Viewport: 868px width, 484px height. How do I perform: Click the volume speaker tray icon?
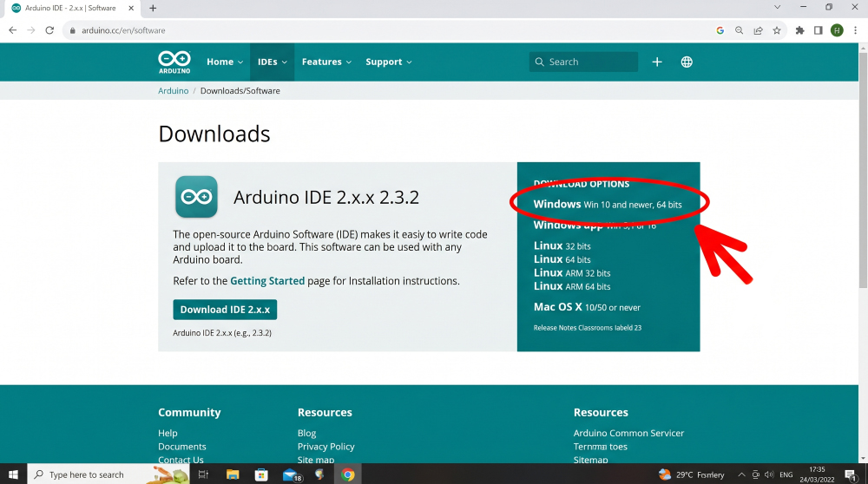(x=769, y=474)
